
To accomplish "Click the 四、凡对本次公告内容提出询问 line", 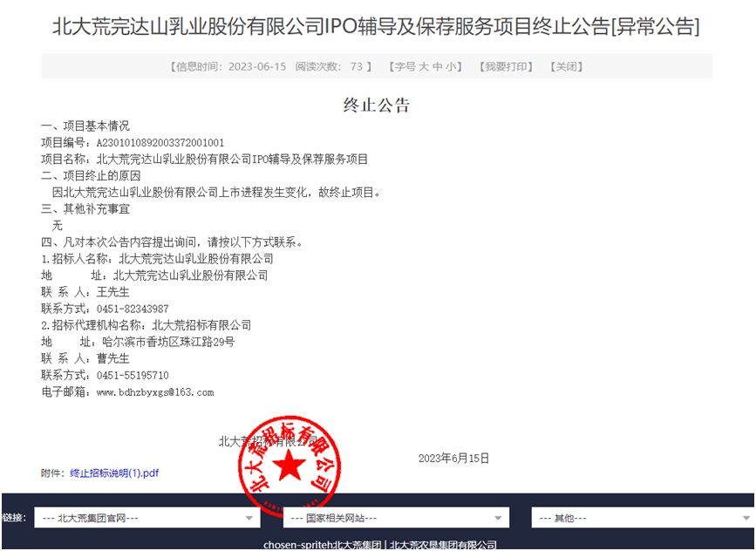I will 173,242.
